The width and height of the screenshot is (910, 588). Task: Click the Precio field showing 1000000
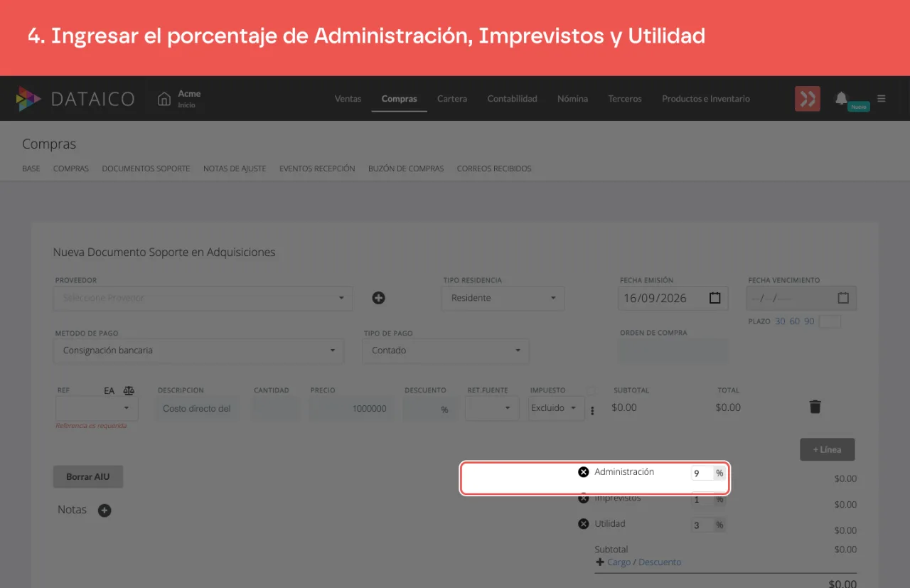point(350,408)
